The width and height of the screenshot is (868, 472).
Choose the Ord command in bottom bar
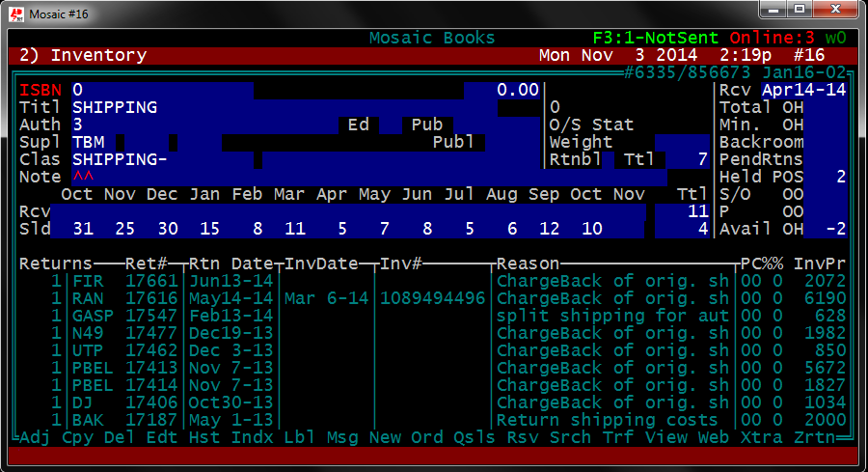[x=427, y=437]
